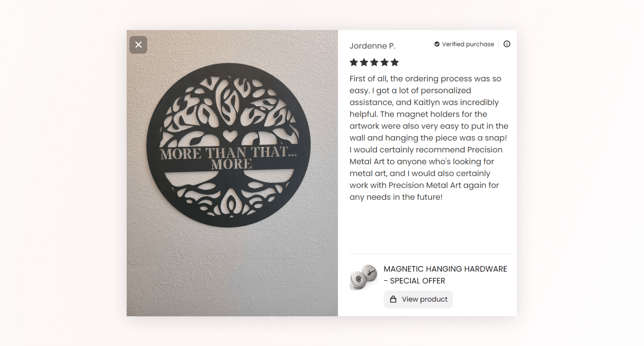Select the first rating star

tap(354, 62)
